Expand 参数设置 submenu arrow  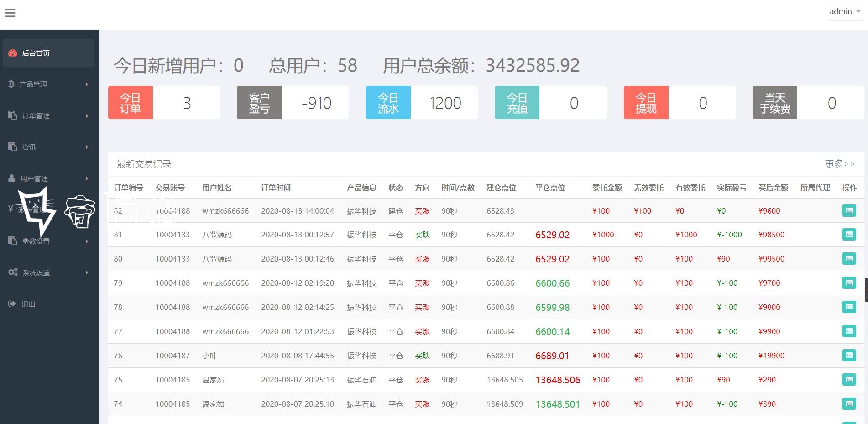click(x=87, y=241)
